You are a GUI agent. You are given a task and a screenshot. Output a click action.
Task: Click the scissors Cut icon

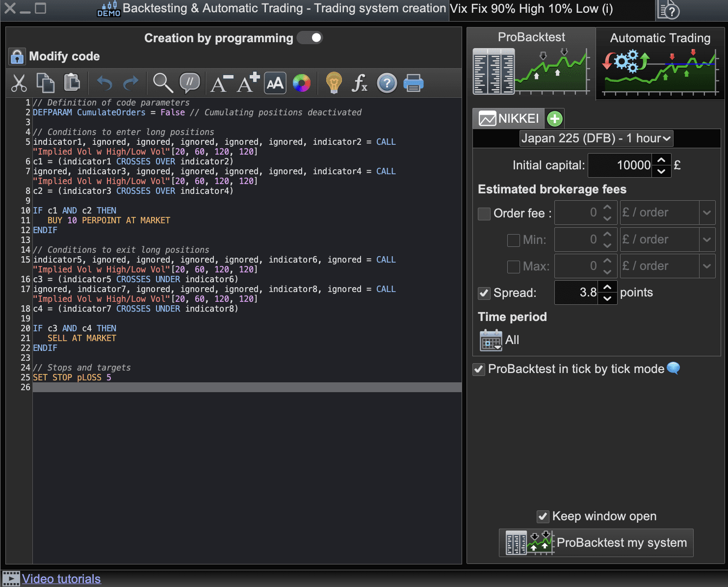tap(19, 83)
